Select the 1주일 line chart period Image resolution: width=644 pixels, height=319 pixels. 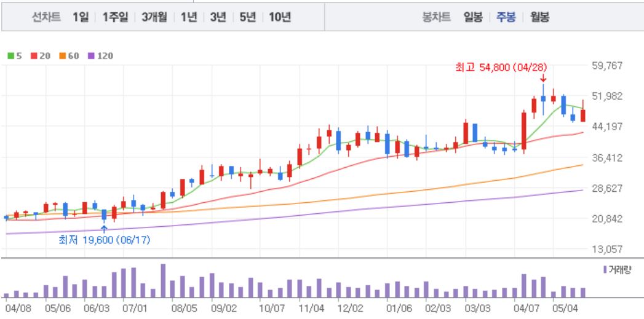coord(116,17)
